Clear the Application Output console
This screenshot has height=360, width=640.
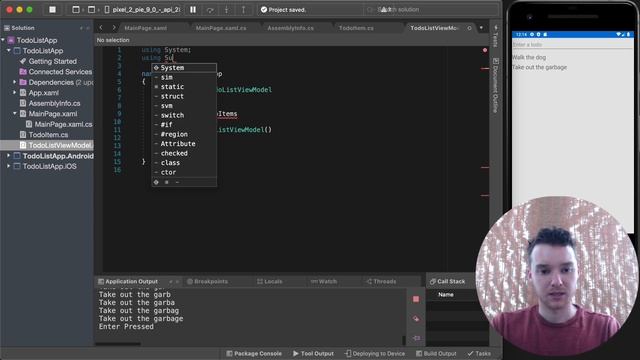(416, 318)
